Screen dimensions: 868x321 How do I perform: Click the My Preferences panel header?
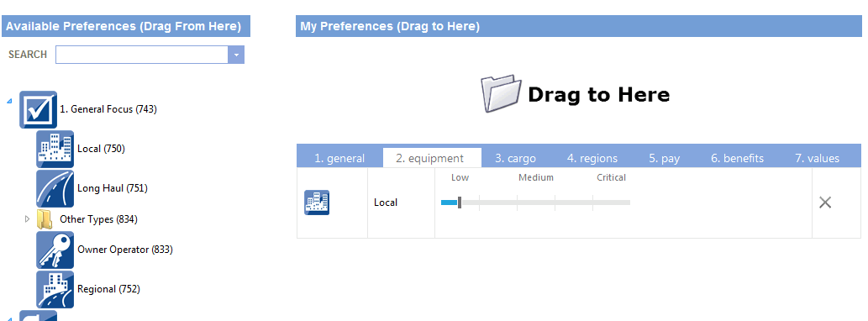click(579, 26)
